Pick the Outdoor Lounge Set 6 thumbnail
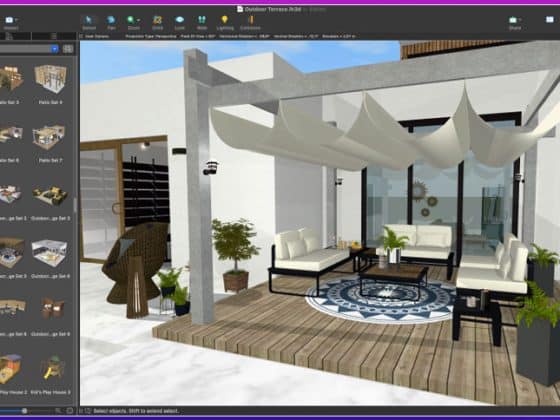 tap(50, 253)
